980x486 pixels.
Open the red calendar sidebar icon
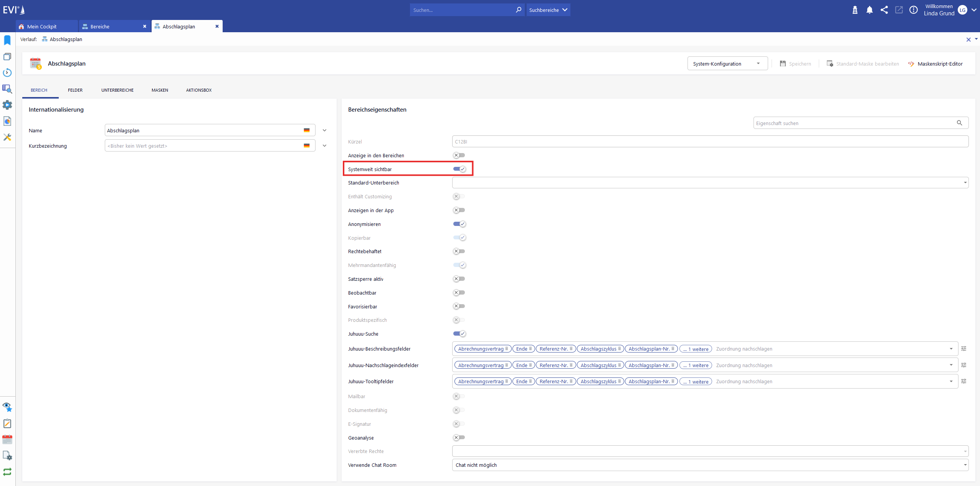click(x=7, y=439)
